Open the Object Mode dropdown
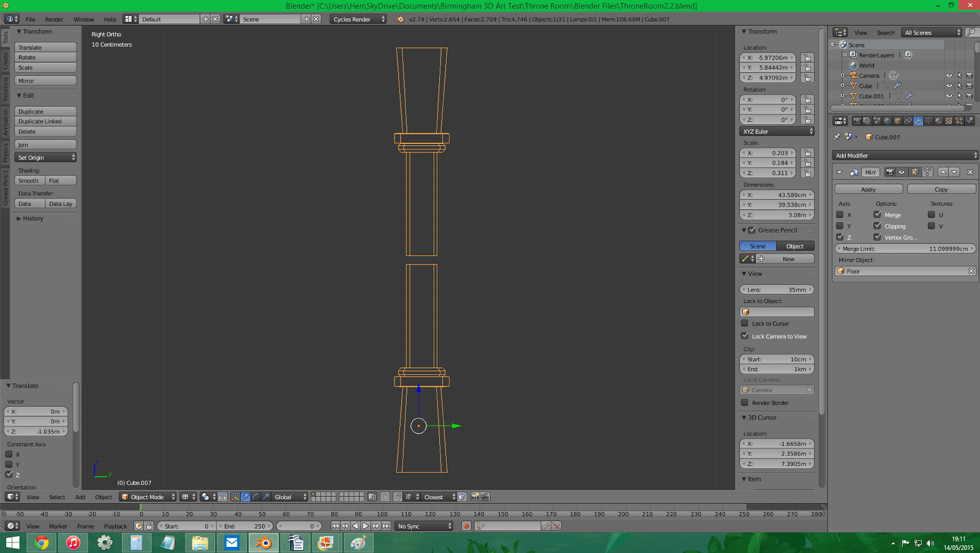 point(148,497)
